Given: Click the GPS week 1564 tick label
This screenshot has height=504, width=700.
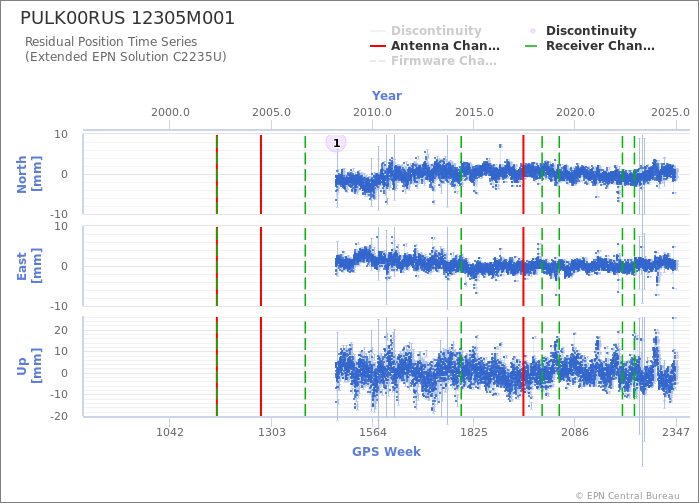Looking at the screenshot, I should point(373,432).
